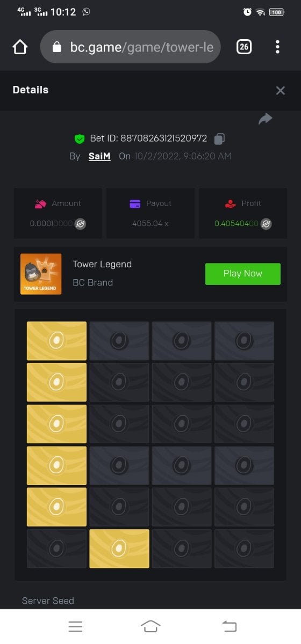Open the browser three-dot menu
The height and width of the screenshot is (644, 301).
click(277, 47)
